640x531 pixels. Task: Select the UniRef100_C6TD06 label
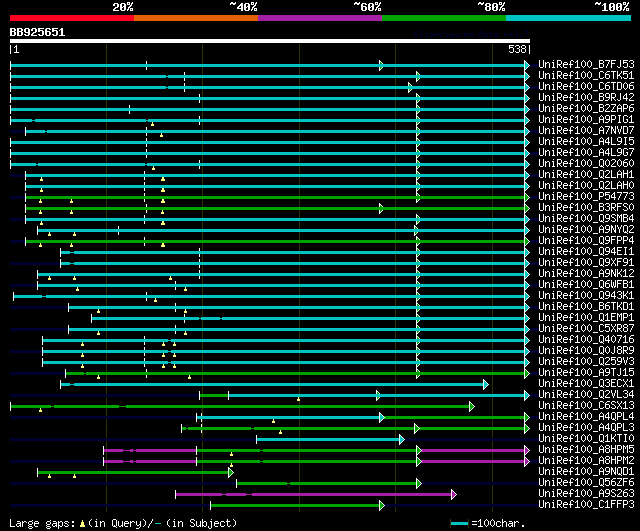point(586,87)
